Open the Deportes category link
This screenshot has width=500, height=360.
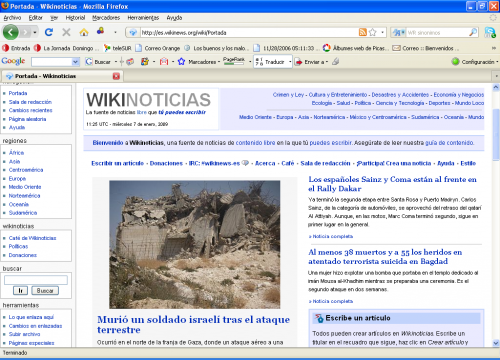coord(439,103)
